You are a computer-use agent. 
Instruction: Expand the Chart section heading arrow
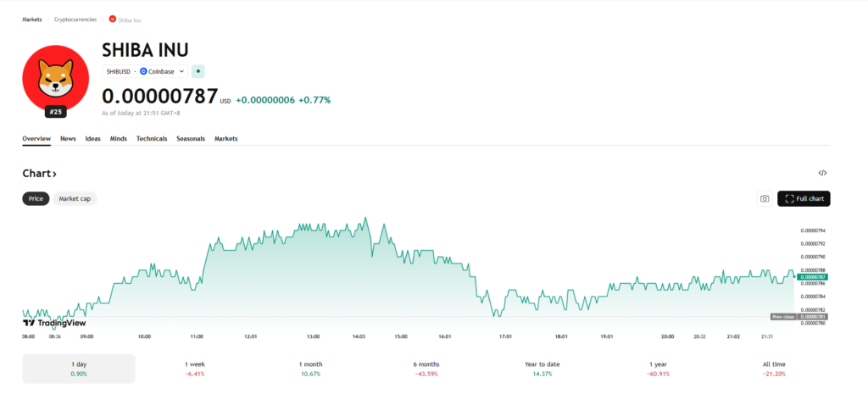54,174
